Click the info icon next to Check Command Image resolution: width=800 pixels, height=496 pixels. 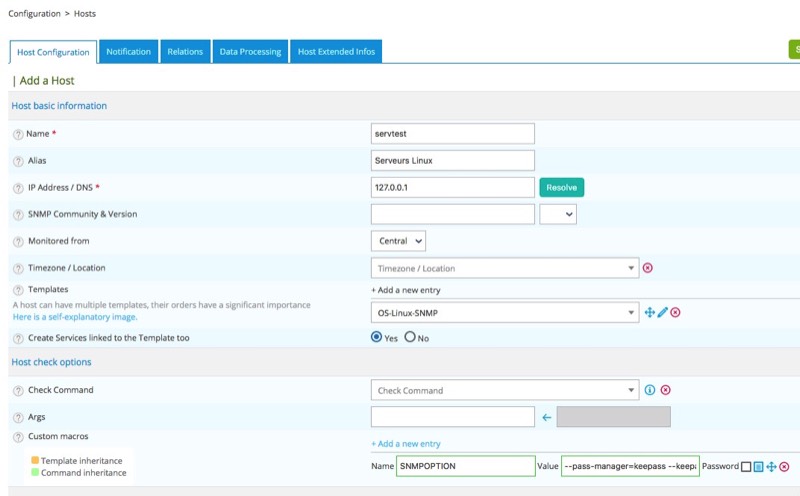pyautogui.click(x=650, y=390)
